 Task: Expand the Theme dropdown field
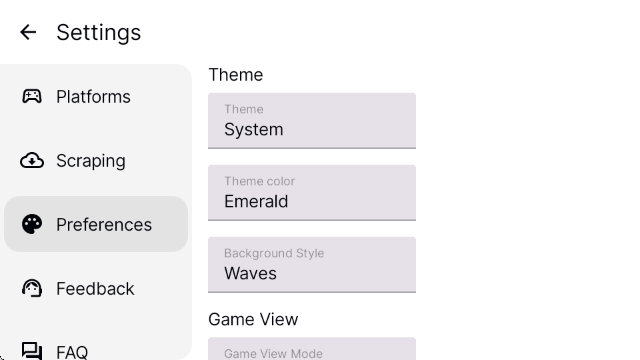[x=312, y=121]
